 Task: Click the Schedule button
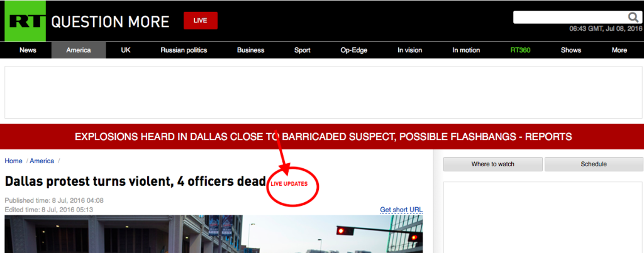(x=594, y=164)
